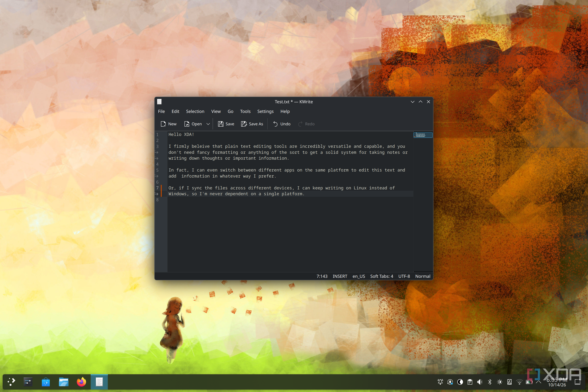Toggle night light tray icon
Screen dimensions: 588x392
pos(460,382)
